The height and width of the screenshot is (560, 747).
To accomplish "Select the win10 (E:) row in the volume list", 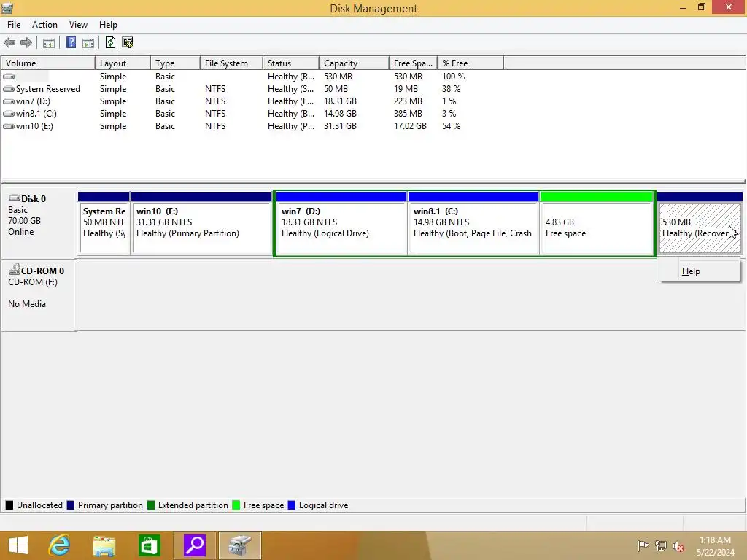I will 252,125.
